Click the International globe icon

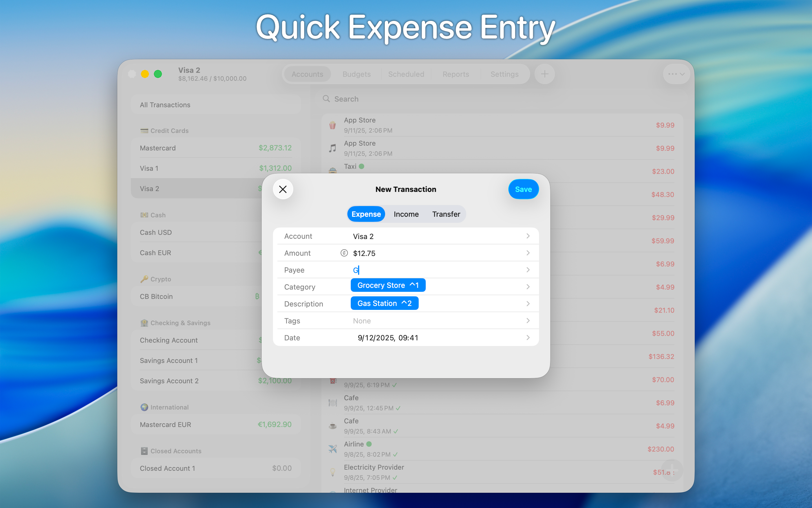144,407
